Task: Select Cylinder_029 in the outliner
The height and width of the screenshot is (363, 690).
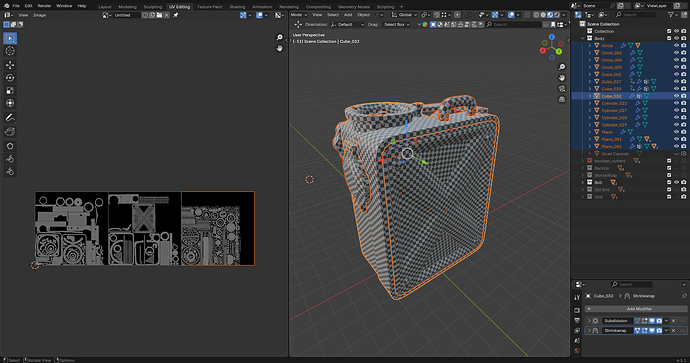Action: pos(614,125)
